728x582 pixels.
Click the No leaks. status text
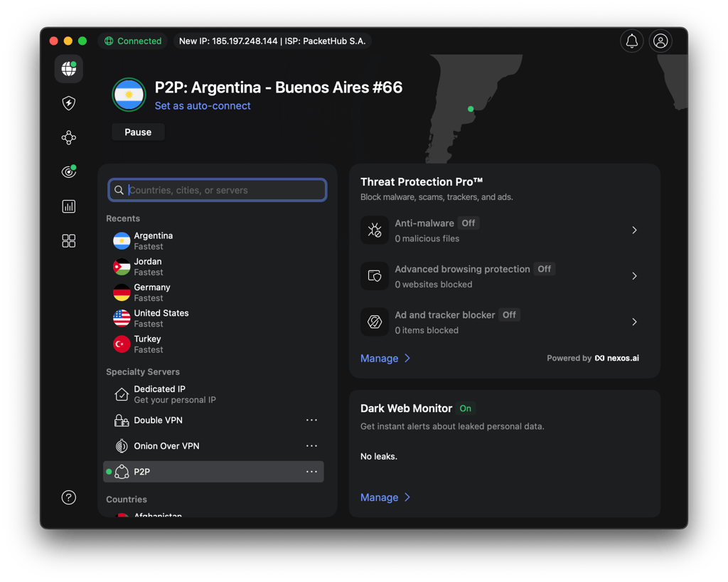[x=379, y=456]
